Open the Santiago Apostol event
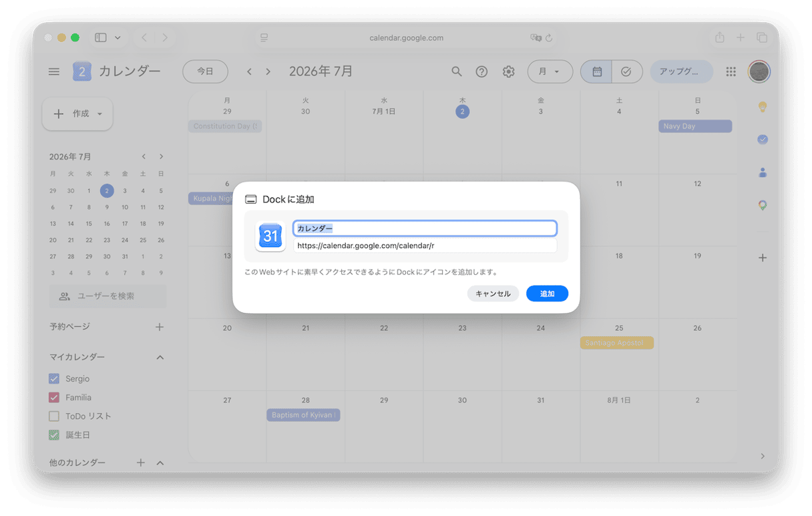This screenshot has width=812, height=516. point(617,343)
